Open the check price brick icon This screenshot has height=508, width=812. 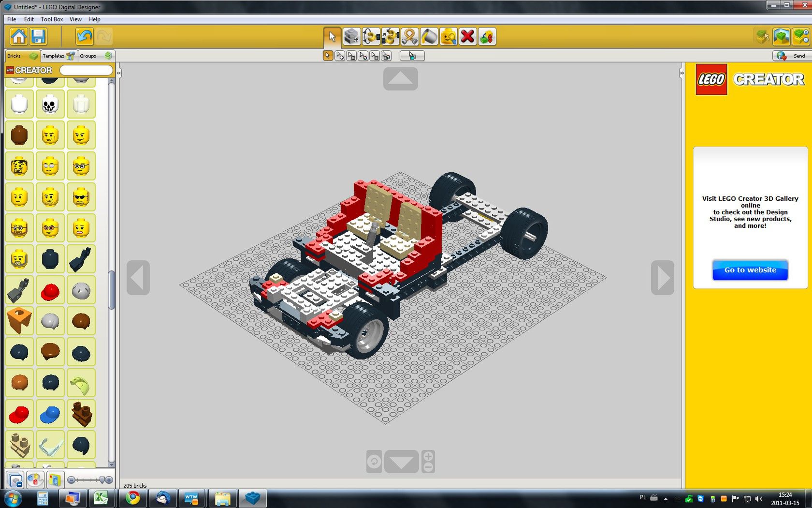coord(487,37)
